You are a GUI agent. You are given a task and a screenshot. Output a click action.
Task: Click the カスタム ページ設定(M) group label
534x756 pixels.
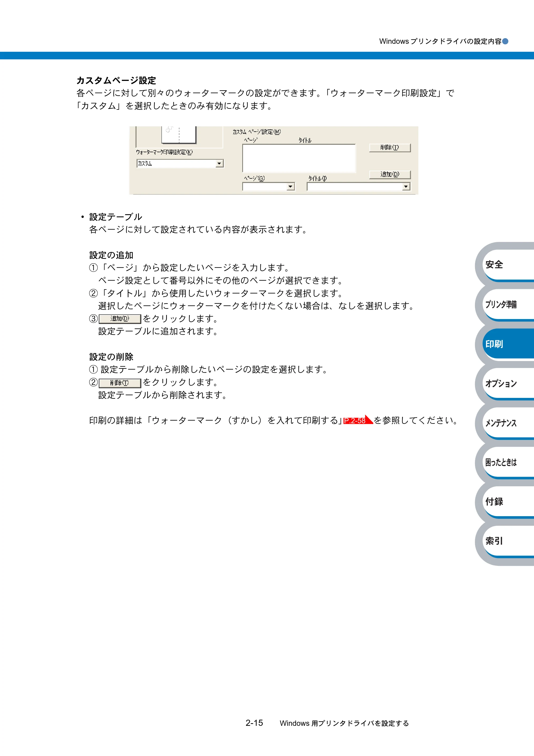click(x=257, y=132)
